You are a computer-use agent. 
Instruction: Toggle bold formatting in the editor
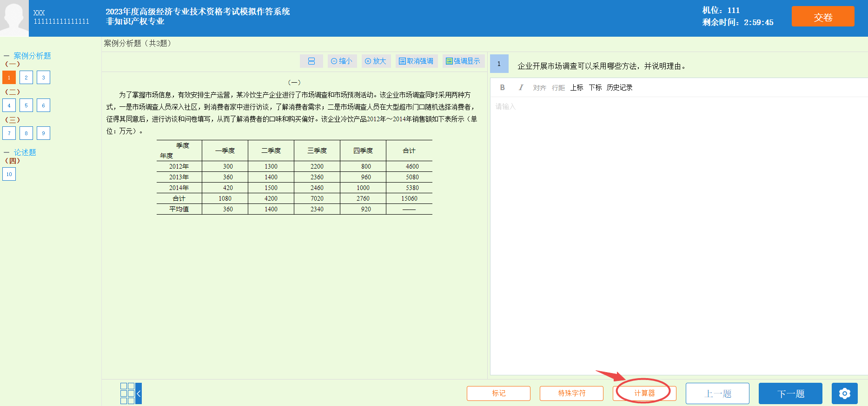point(502,88)
